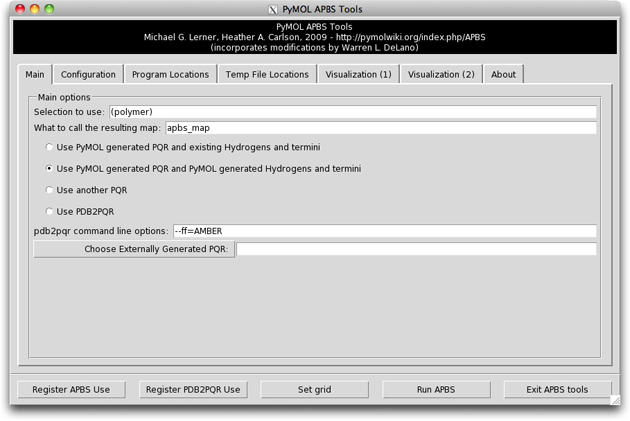The height and width of the screenshot is (421, 630).
Task: Open the Configuration tab
Action: click(x=88, y=74)
